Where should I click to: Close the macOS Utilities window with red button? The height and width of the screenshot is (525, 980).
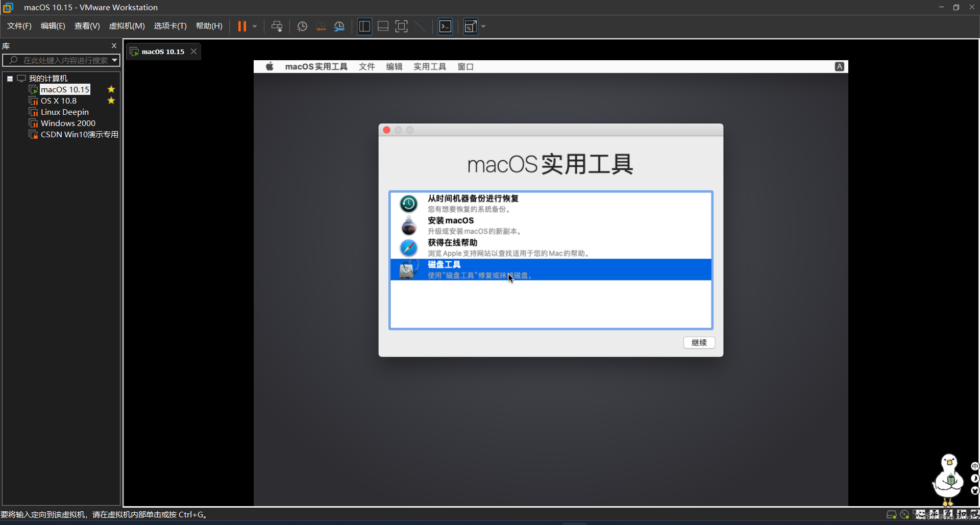click(387, 130)
